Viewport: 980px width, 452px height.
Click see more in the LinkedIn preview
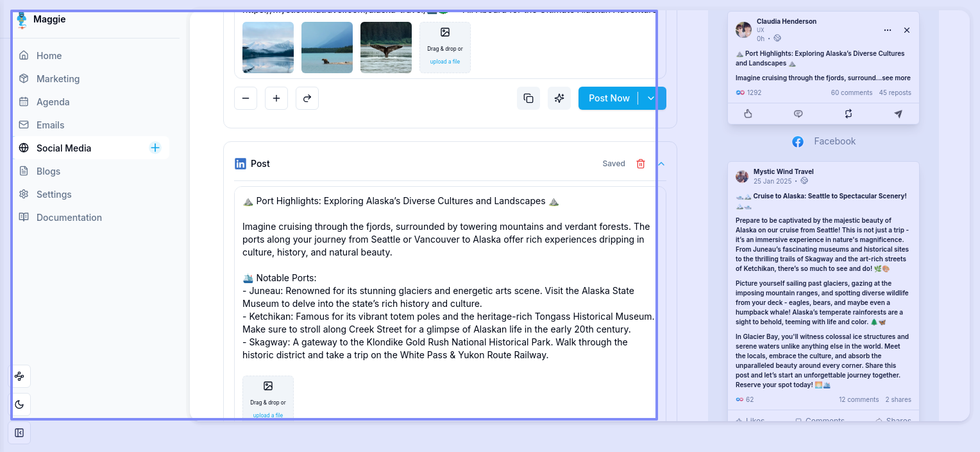[896, 78]
